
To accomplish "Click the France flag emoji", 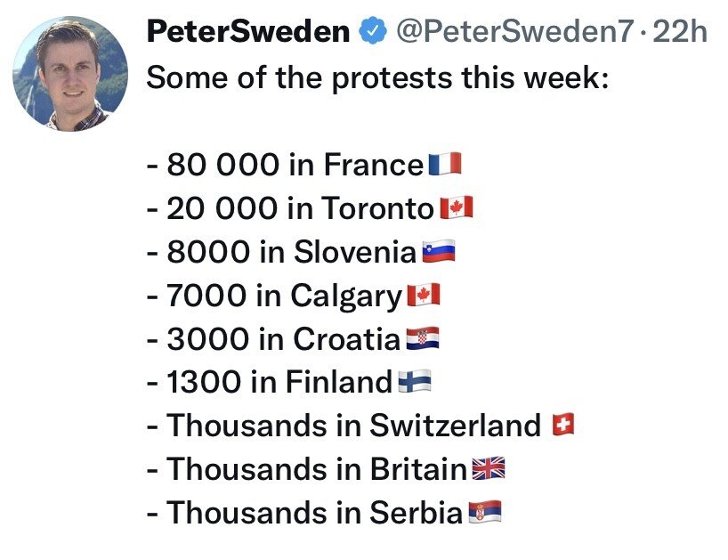I will pyautogui.click(x=444, y=165).
